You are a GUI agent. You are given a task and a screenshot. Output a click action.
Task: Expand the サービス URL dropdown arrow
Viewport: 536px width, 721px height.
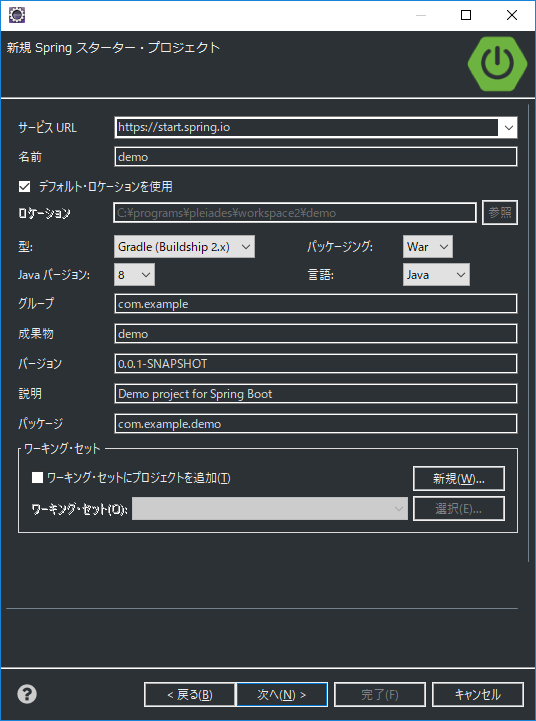tap(508, 128)
